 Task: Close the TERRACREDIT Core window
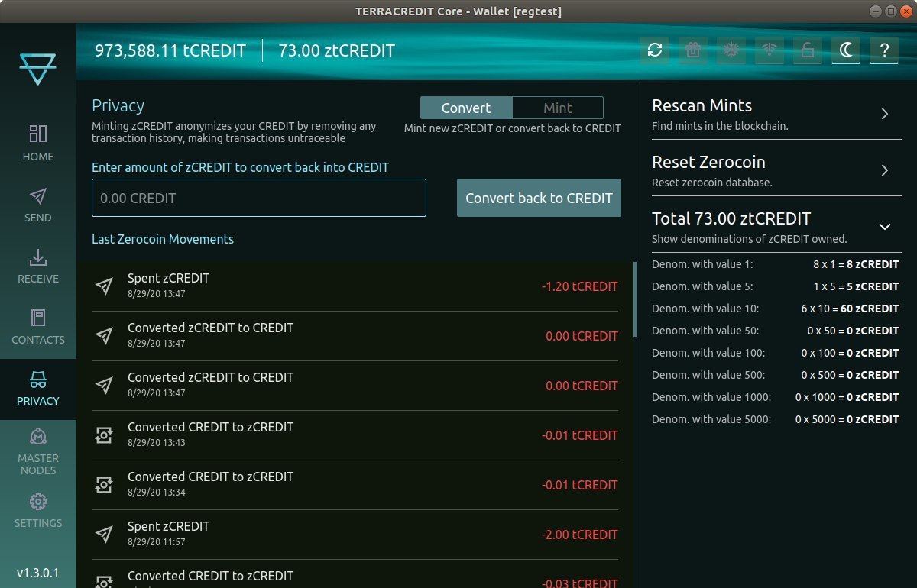[906, 11]
